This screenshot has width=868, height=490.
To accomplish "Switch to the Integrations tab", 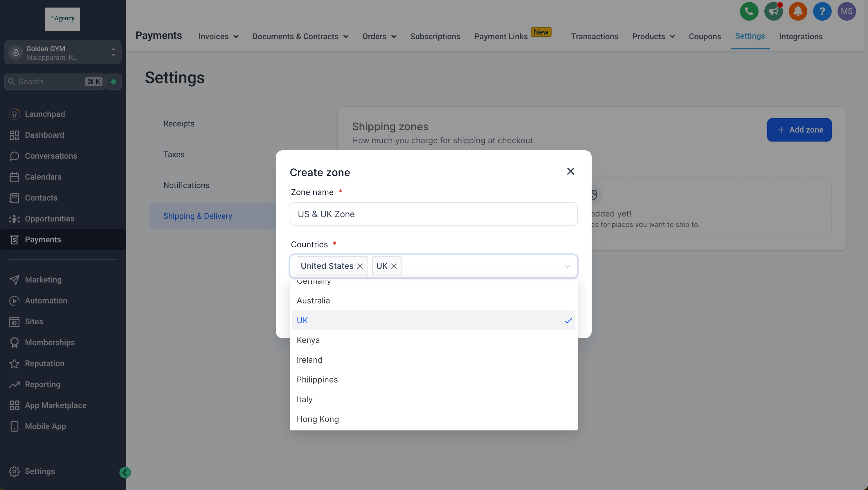I will coord(801,36).
